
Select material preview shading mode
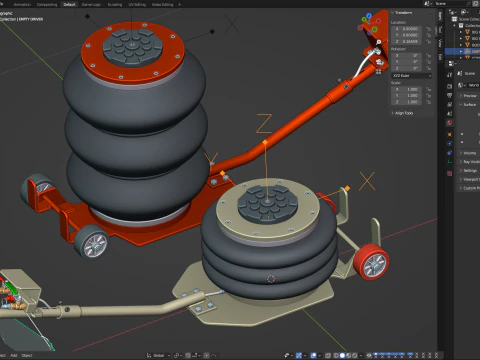click(x=349, y=355)
